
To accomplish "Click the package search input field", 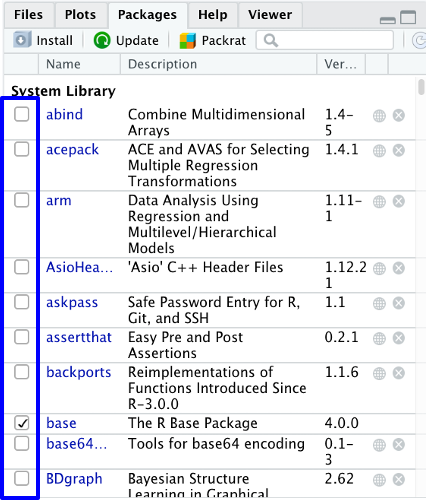I will click(325, 40).
